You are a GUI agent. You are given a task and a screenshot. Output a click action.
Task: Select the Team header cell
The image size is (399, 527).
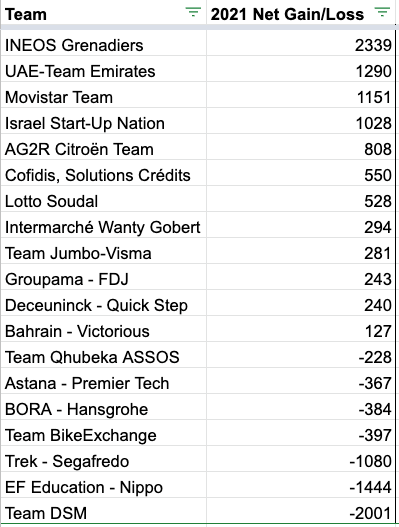coord(103,14)
